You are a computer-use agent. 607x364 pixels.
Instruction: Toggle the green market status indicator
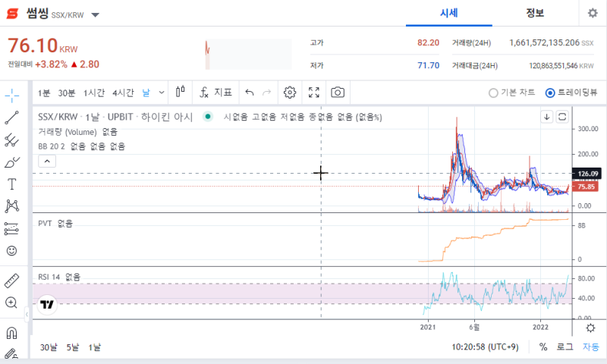(x=208, y=117)
